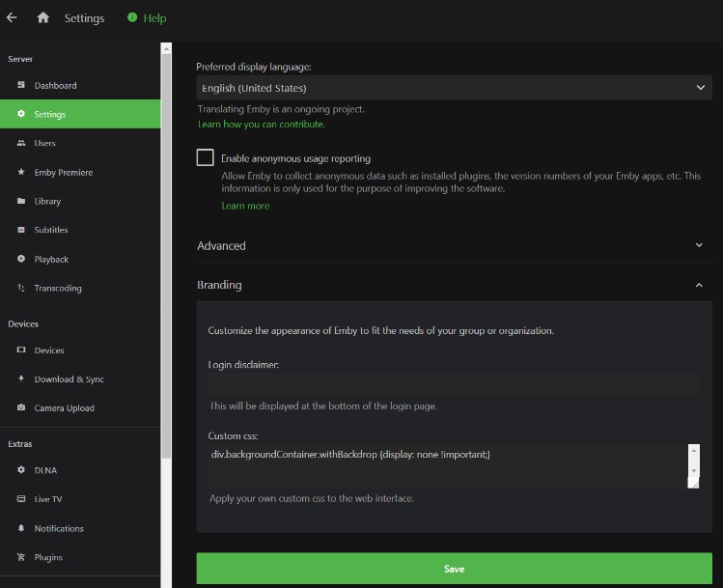
Task: Click the 'Enable anonymous usage reporting' label
Action: 295,158
